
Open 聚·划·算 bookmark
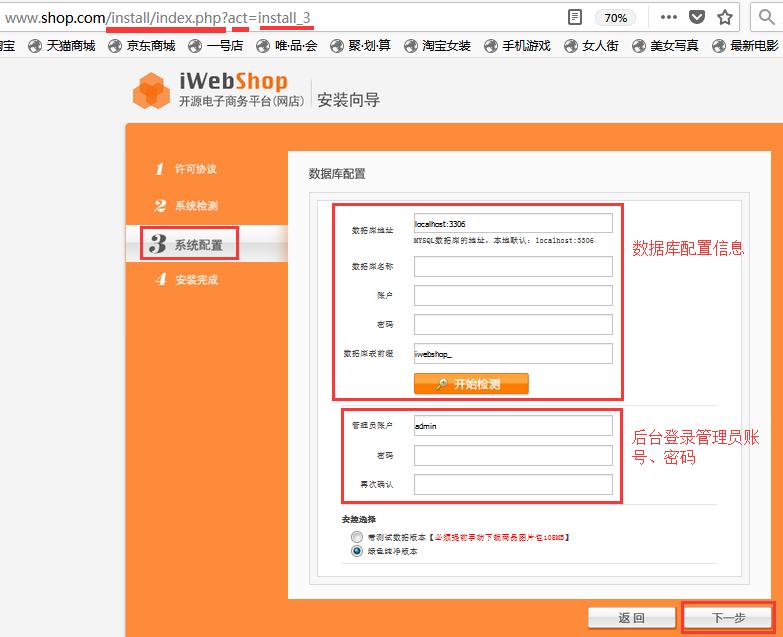(x=360, y=46)
